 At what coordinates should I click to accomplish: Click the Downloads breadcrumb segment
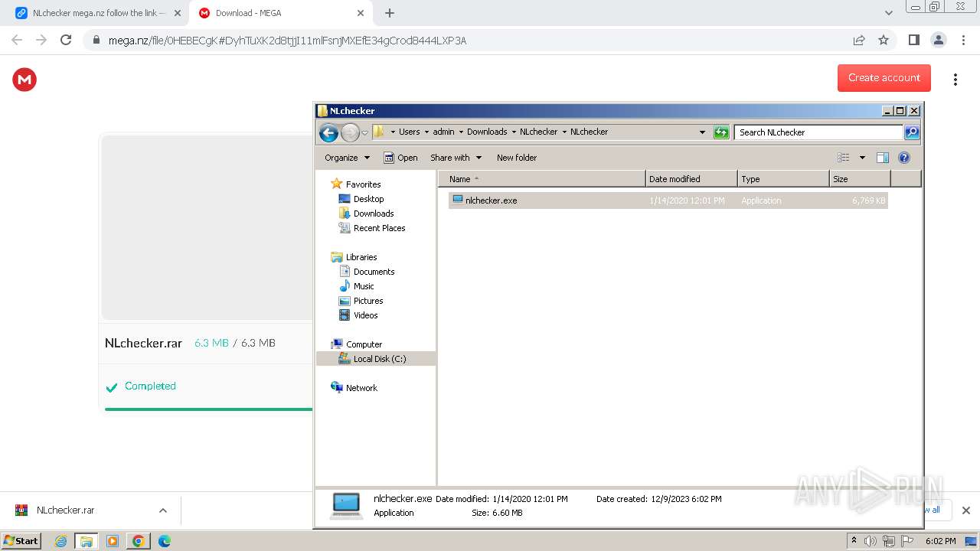(x=487, y=132)
